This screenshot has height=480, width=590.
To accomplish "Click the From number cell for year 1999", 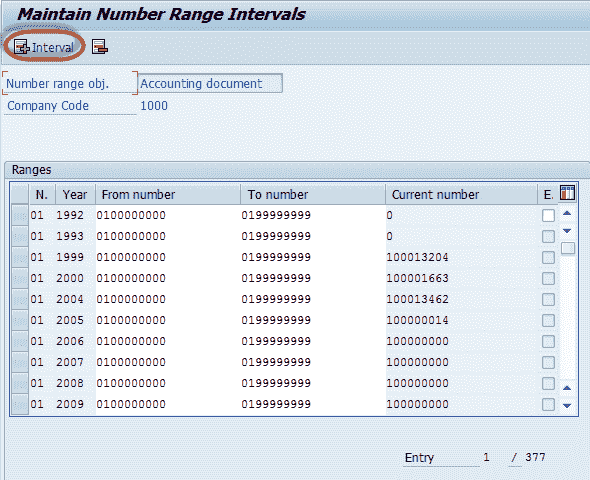I will pos(168,258).
